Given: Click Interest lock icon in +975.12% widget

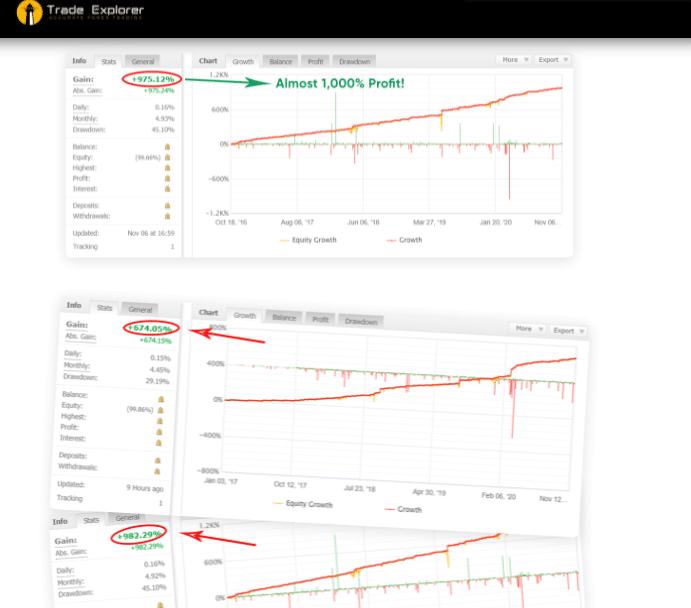Looking at the screenshot, I should (x=167, y=189).
